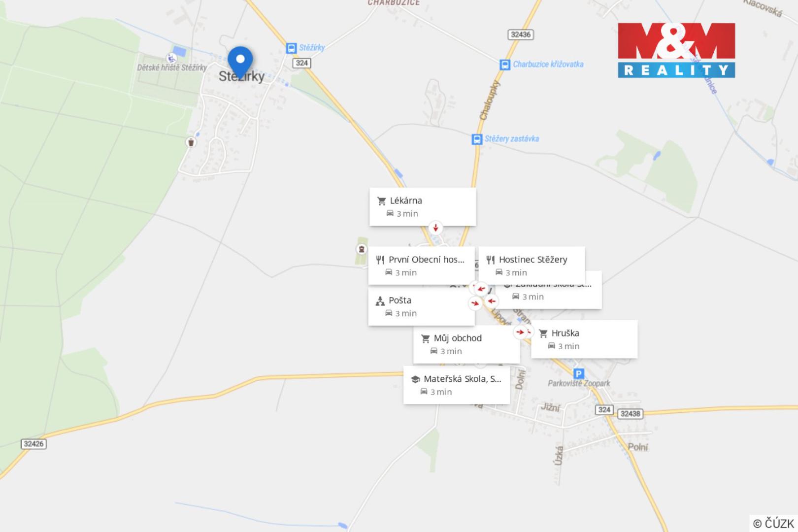Select the Stěžírky bus stop icon

coord(291,48)
